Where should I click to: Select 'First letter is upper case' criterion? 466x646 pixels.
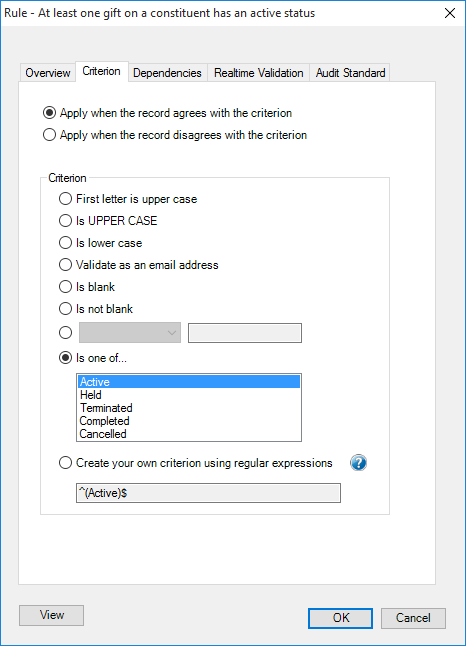point(128,199)
